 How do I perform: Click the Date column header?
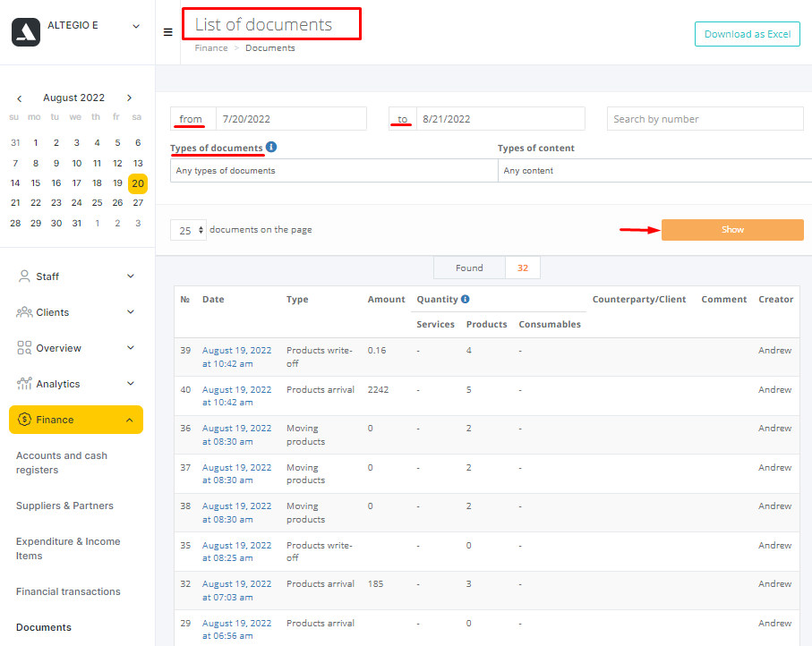(x=213, y=299)
